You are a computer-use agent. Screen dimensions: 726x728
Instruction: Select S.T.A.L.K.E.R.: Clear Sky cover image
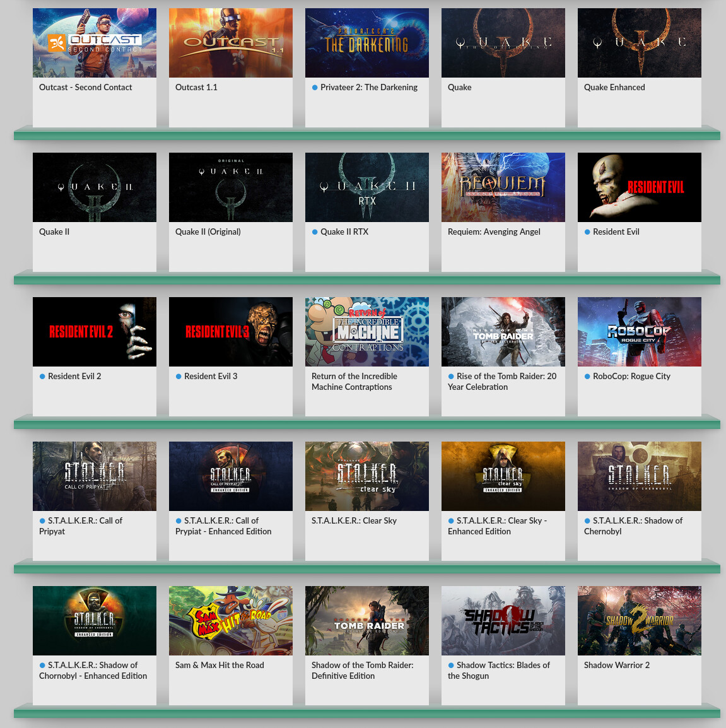click(x=367, y=476)
